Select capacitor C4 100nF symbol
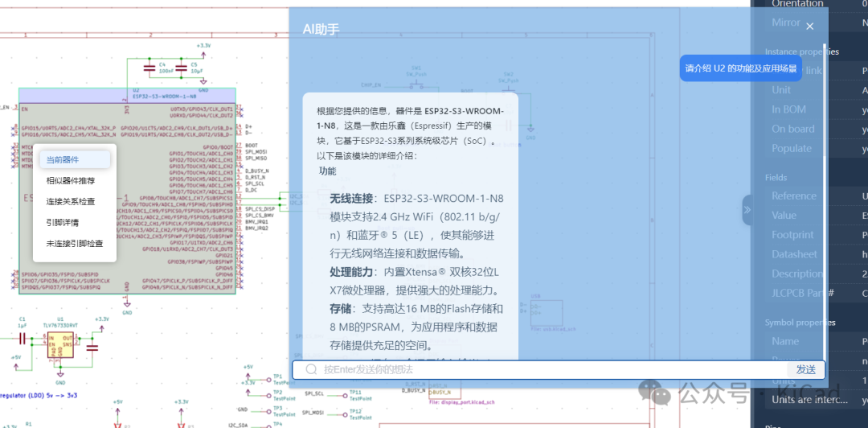 [x=149, y=68]
